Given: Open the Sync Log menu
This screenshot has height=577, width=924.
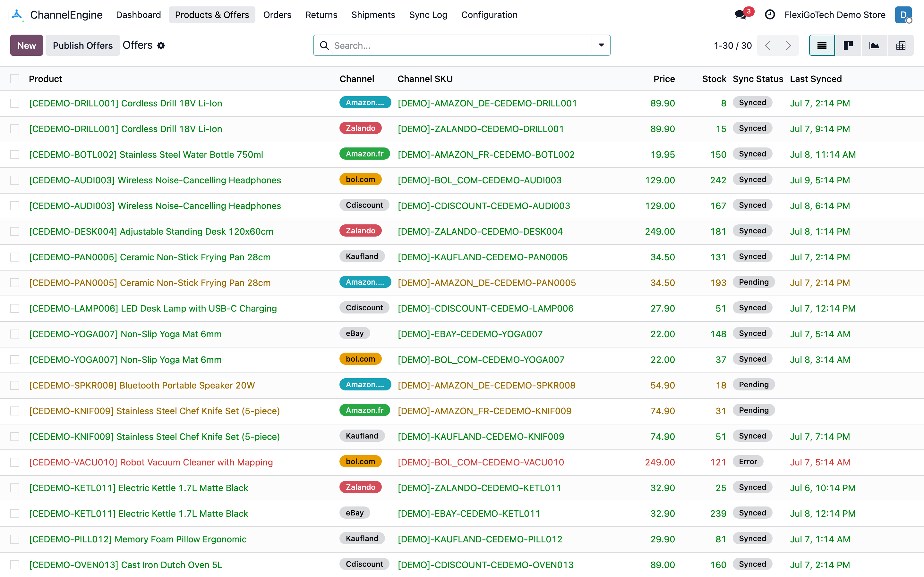Looking at the screenshot, I should coord(428,14).
